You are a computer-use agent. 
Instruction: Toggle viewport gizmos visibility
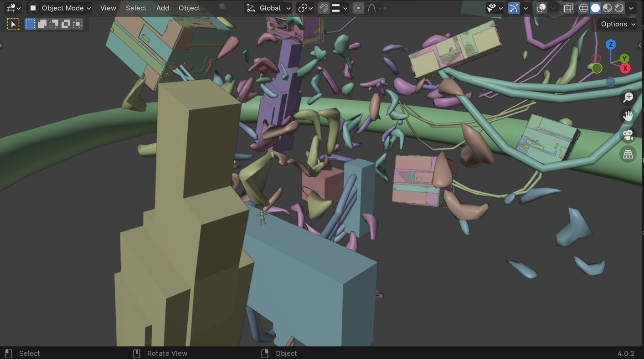514,8
